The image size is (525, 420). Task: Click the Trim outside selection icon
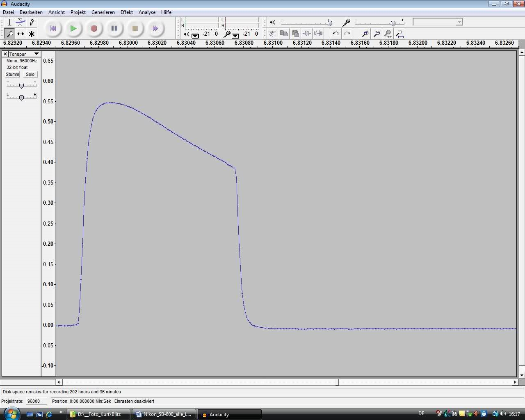coord(306,34)
